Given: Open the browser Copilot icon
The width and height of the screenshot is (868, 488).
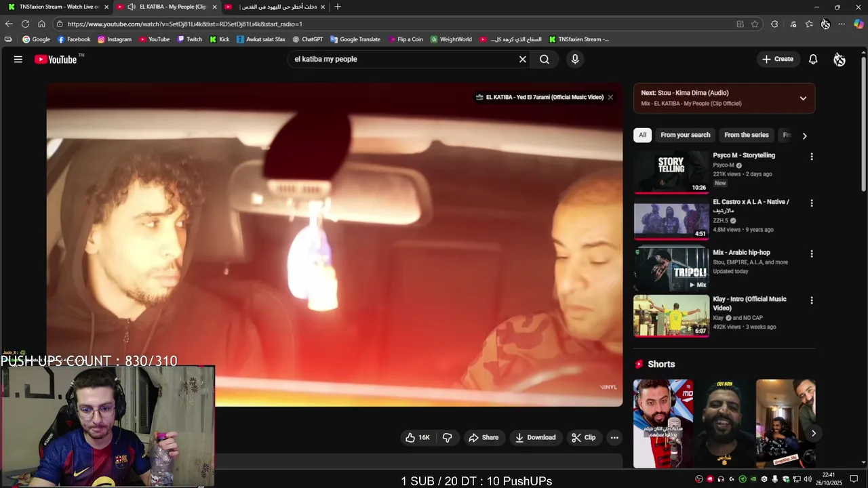Looking at the screenshot, I should (859, 24).
